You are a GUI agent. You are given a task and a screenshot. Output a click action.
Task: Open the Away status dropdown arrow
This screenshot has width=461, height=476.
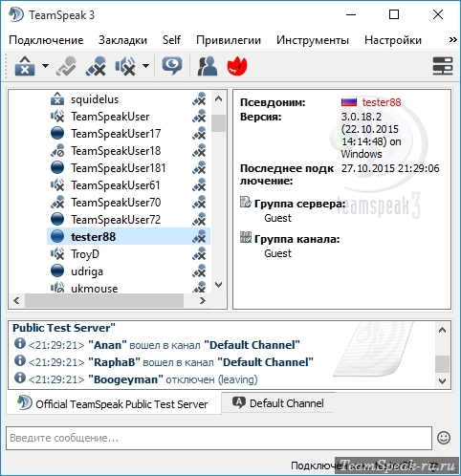[x=45, y=66]
